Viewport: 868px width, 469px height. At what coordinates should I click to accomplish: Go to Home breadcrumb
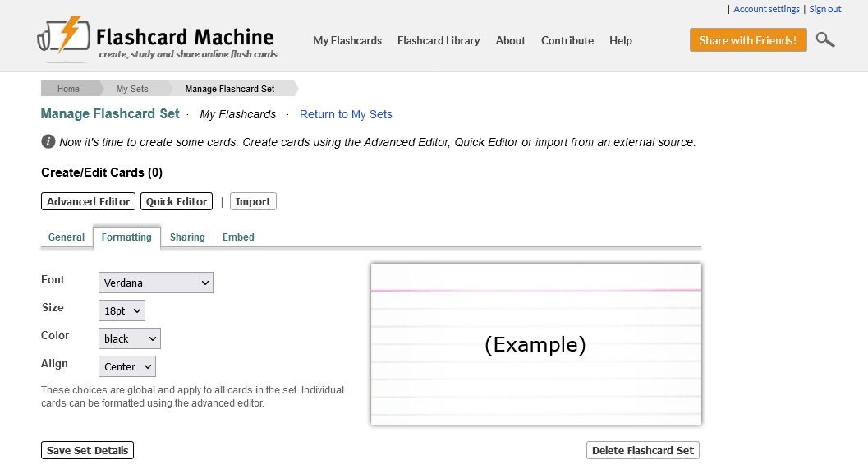[x=69, y=89]
